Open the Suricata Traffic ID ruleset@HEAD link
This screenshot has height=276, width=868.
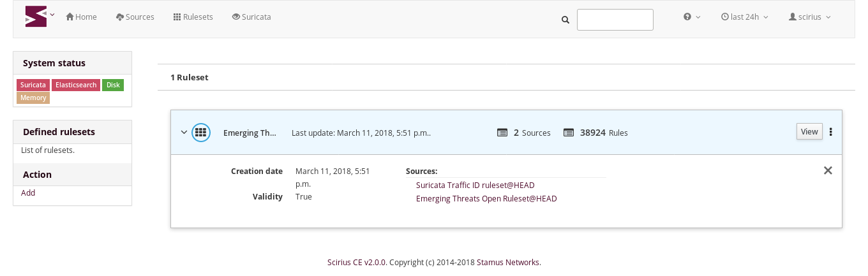pos(475,185)
